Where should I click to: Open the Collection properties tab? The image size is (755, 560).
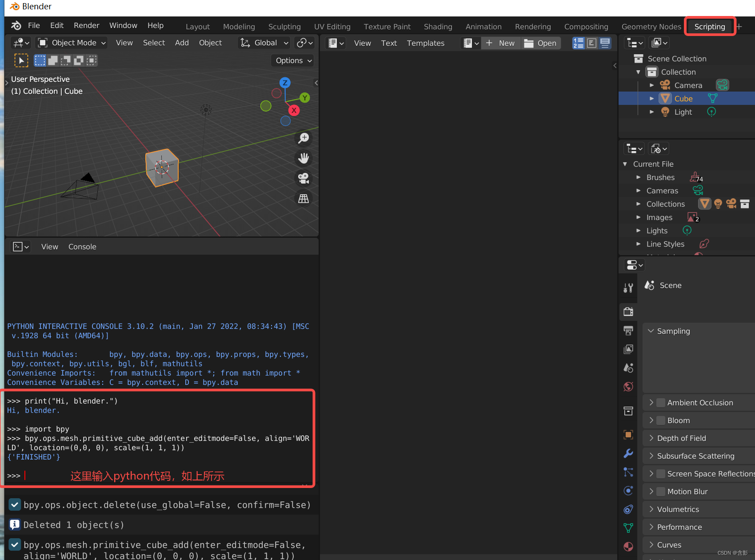pos(628,411)
